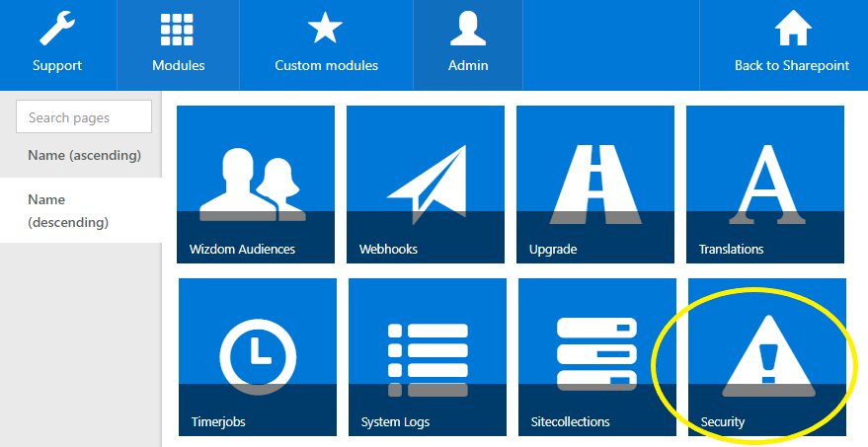Open the Admin person icon
868x447 pixels.
click(x=468, y=29)
